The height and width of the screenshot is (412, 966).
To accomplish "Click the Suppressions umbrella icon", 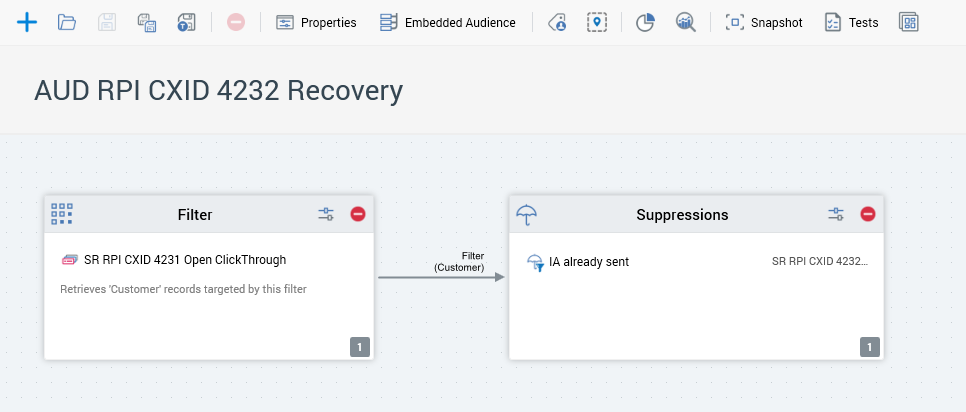I will coord(527,214).
